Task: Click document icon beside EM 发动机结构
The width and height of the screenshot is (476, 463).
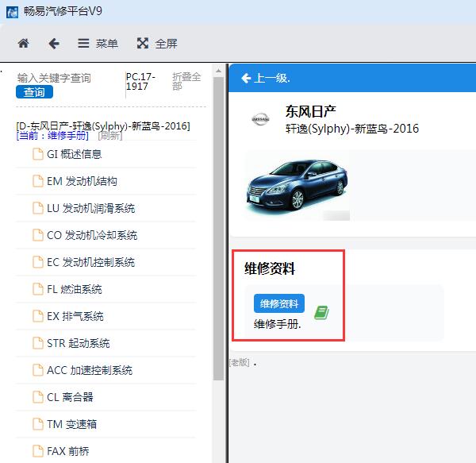Action: click(x=38, y=181)
